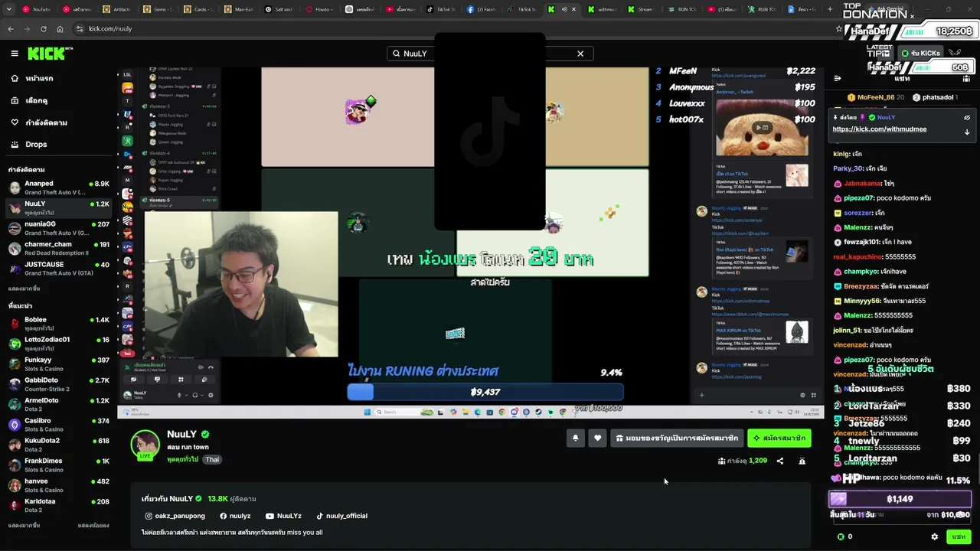Hide the pinned chat message
Screen dimensions: 980x551
tap(967, 118)
